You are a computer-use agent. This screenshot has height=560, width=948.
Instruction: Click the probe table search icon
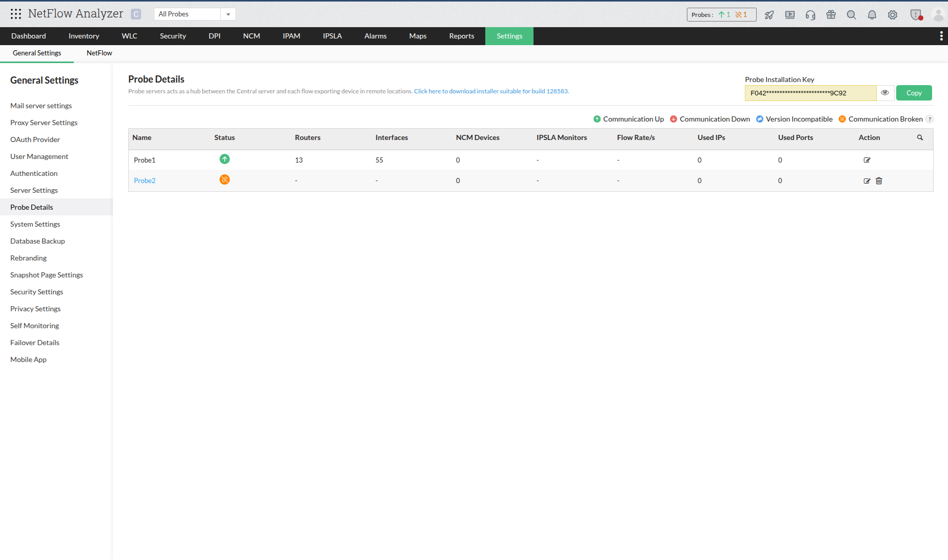[920, 138]
